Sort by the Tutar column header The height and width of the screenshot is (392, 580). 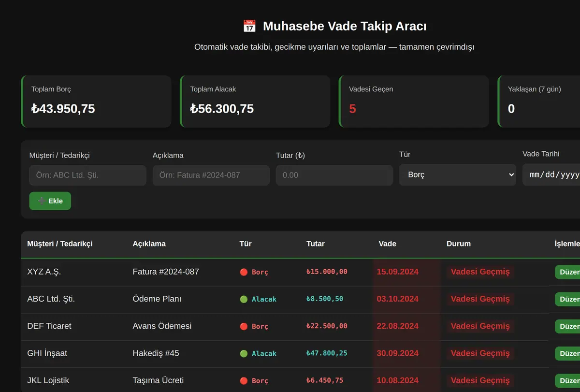316,244
